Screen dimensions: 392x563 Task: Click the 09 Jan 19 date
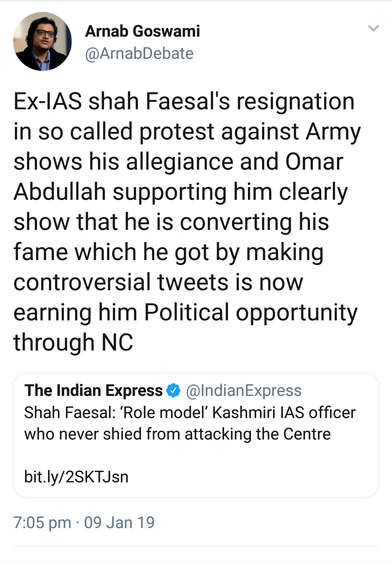[x=119, y=523]
